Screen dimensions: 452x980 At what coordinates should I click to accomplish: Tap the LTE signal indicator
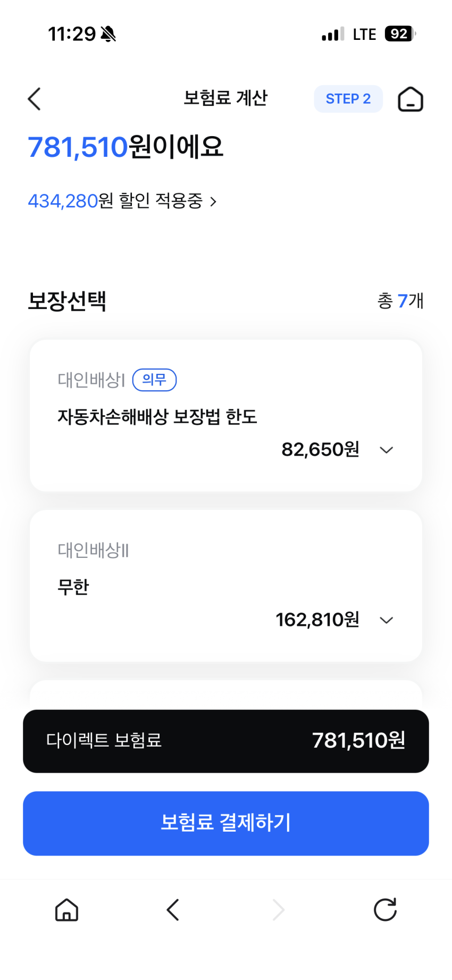[364, 35]
